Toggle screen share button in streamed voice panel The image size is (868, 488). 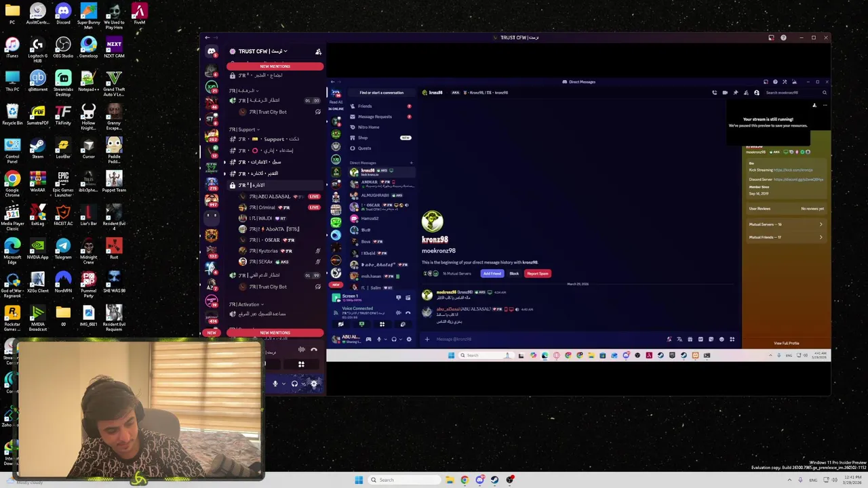361,324
